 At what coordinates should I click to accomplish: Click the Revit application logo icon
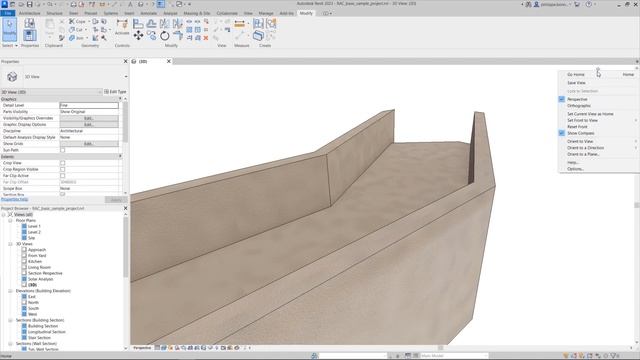[4, 4]
